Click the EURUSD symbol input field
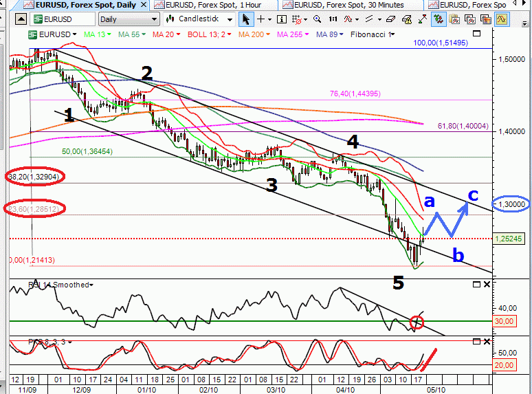The image size is (532, 394). [x=63, y=19]
